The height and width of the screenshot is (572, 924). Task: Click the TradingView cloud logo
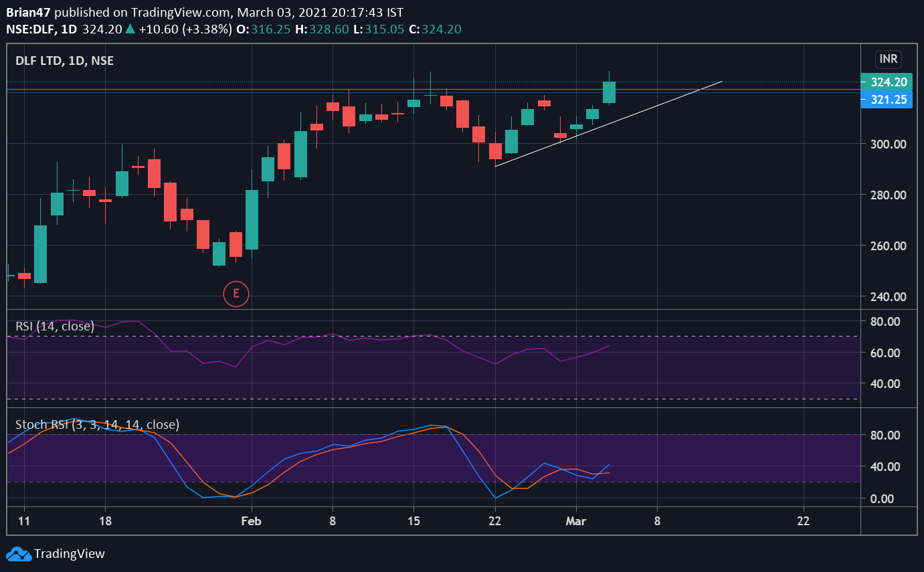[19, 554]
